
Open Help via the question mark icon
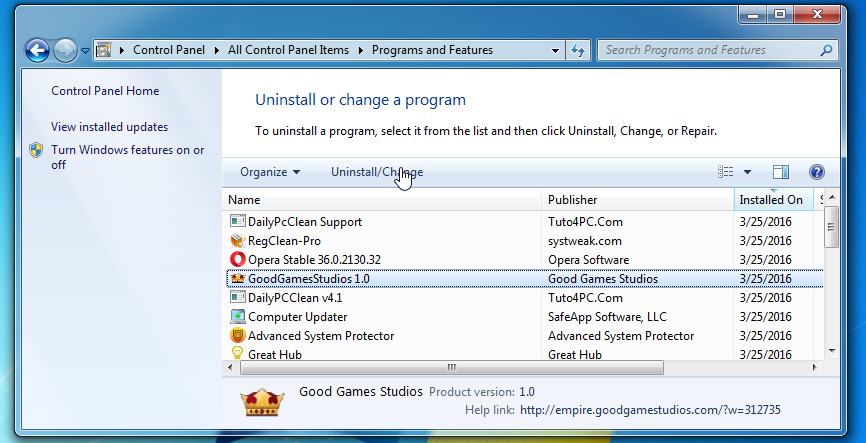tap(816, 172)
